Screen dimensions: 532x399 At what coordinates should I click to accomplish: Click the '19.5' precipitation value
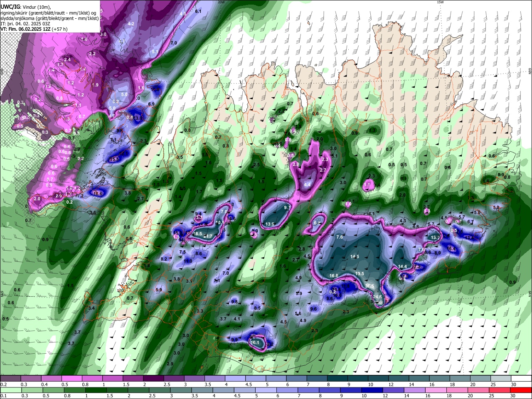point(360,273)
